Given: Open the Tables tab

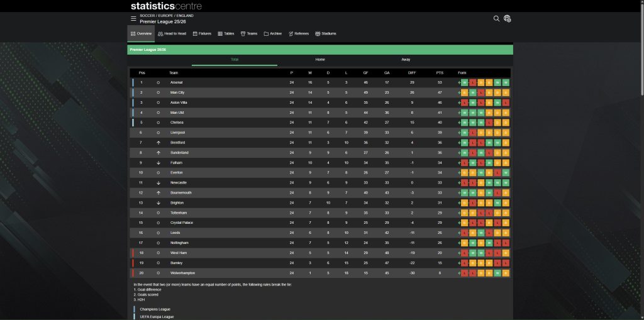Looking at the screenshot, I should coord(226,34).
